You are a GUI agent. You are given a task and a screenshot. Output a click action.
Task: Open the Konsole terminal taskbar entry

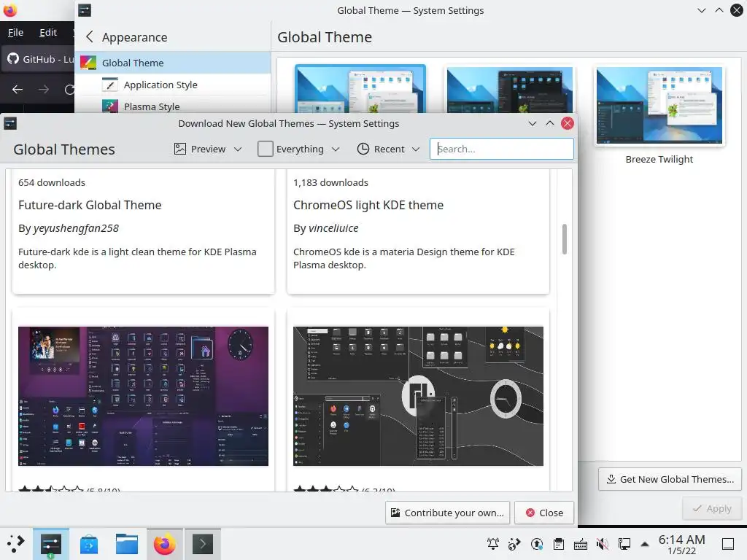[203, 544]
